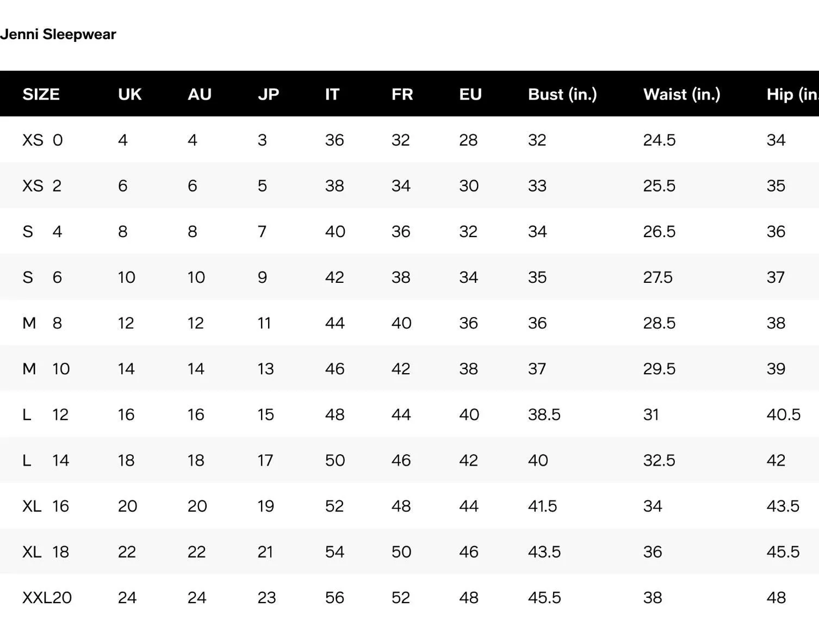Click waist value 24.5 in first row
The width and height of the screenshot is (819, 644).
[x=659, y=140]
